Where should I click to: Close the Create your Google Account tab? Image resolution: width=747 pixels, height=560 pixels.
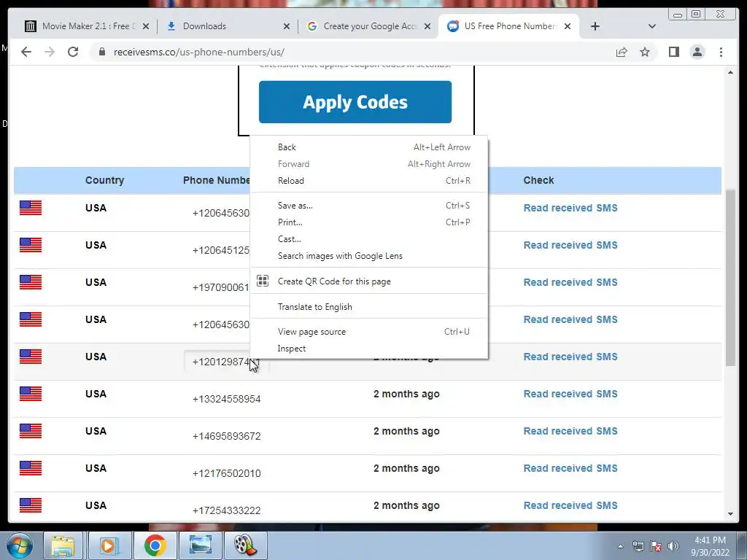click(x=427, y=26)
